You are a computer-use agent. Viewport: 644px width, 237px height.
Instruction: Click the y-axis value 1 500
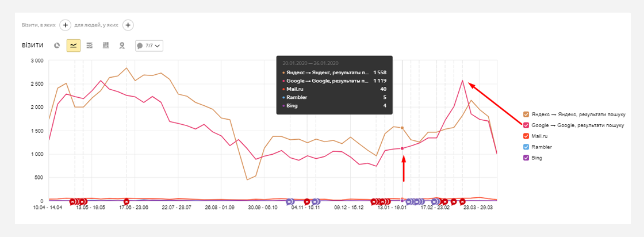37,131
